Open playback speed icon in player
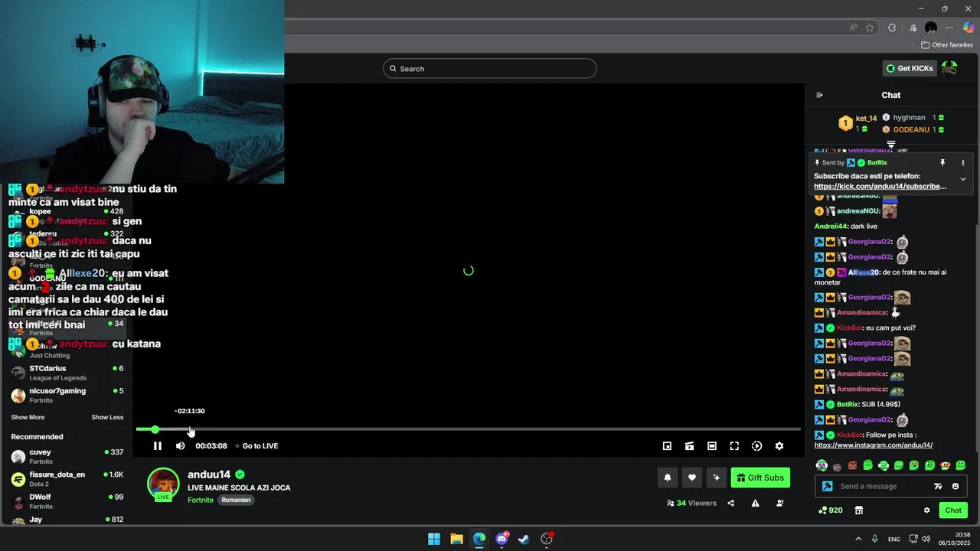This screenshot has width=980, height=551. (x=756, y=446)
